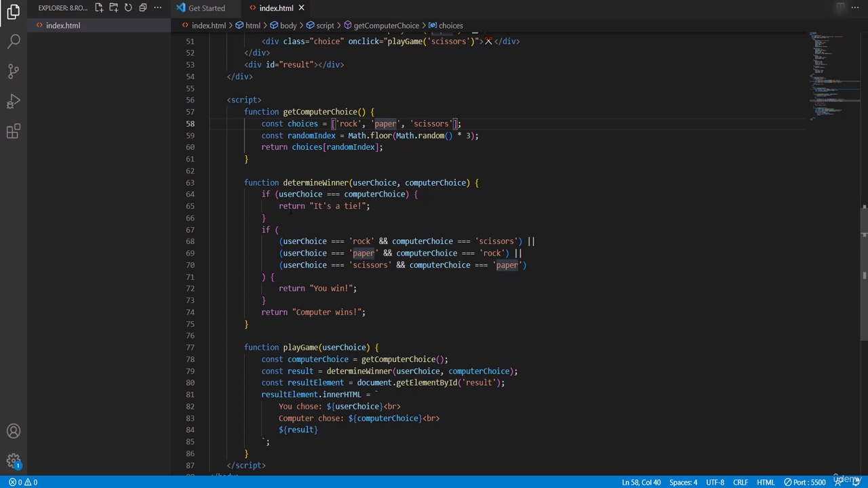Open the Extensions view
The image size is (868, 488).
[14, 131]
